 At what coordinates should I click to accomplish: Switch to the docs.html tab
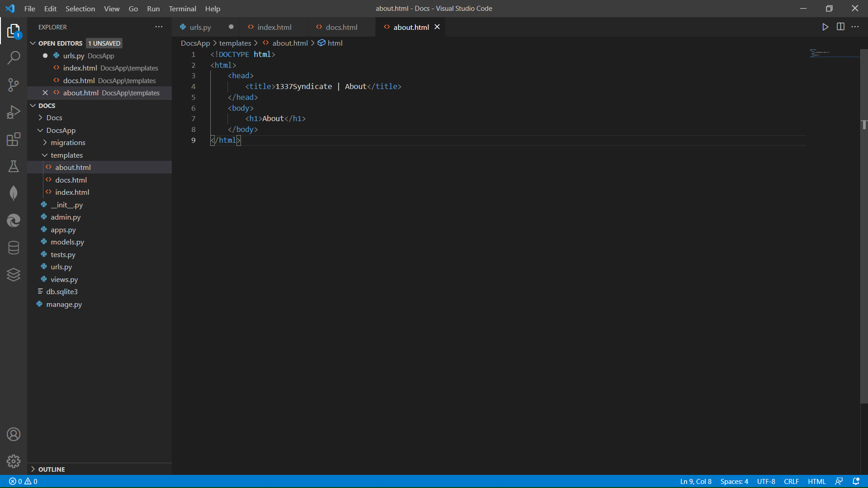pyautogui.click(x=341, y=27)
